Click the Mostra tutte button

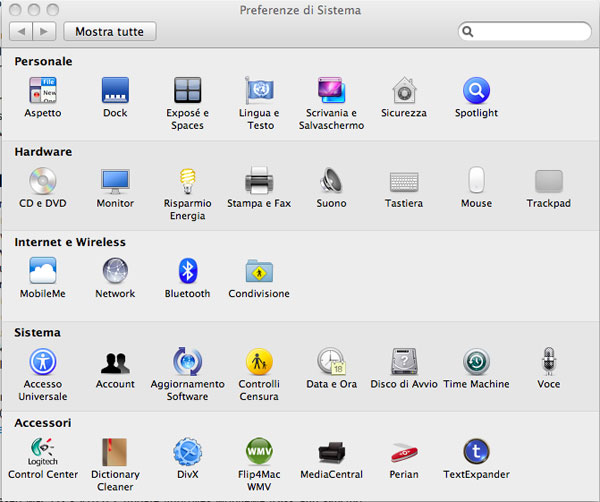[x=109, y=32]
